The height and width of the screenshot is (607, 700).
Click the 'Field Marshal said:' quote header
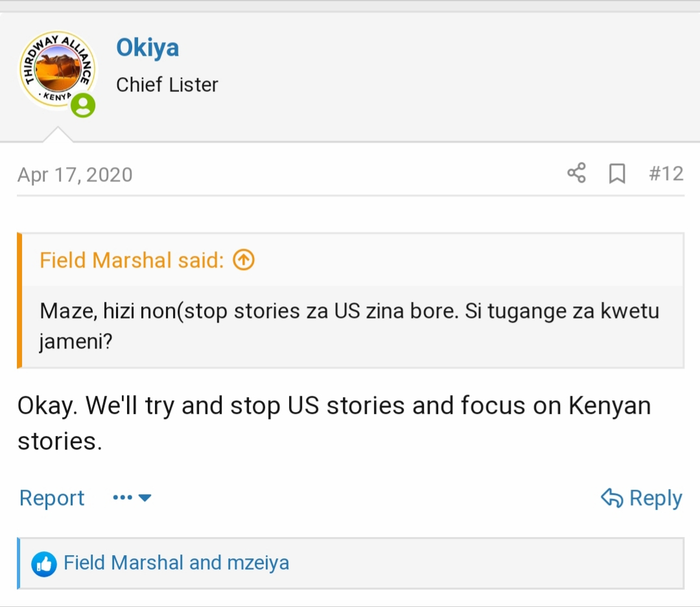pos(132,260)
